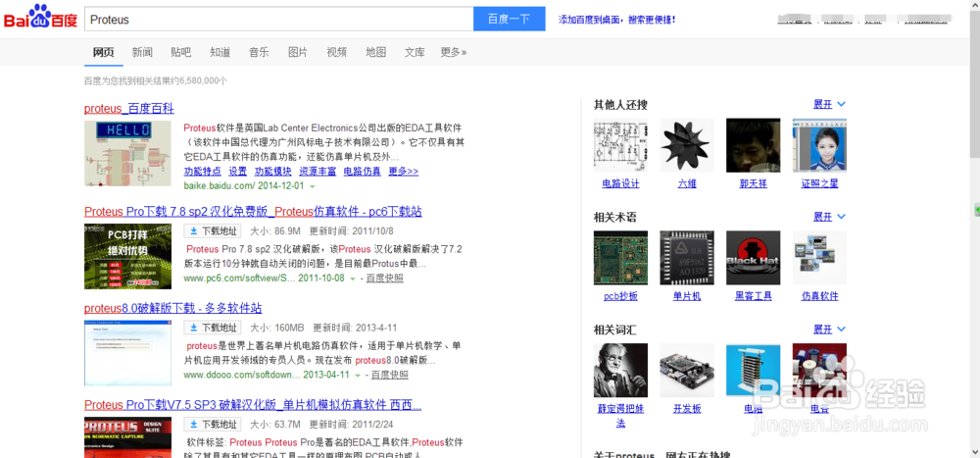The image size is (980, 458).
Task: Open the 文库 tab
Action: pos(415,52)
